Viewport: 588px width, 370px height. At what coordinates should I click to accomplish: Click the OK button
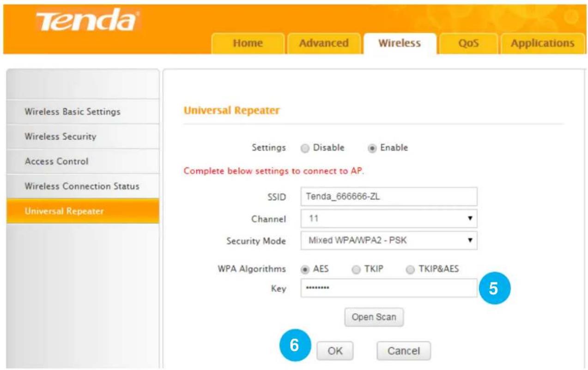point(335,351)
